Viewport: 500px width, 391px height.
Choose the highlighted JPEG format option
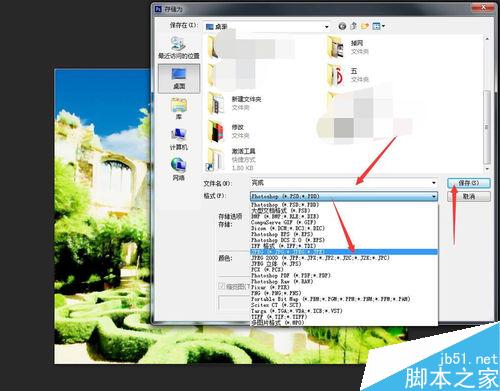click(344, 252)
